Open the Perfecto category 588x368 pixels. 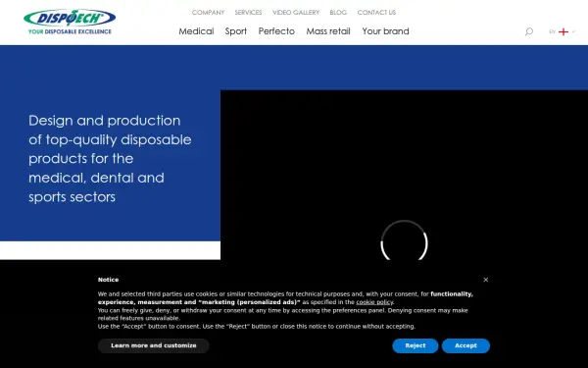[x=276, y=31]
